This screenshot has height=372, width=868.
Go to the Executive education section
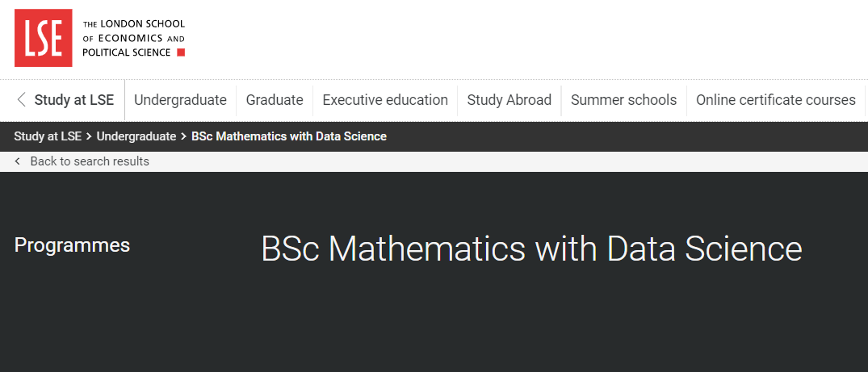pos(385,100)
